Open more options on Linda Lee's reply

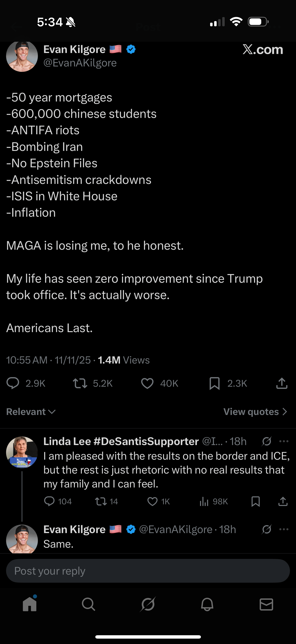(x=284, y=441)
